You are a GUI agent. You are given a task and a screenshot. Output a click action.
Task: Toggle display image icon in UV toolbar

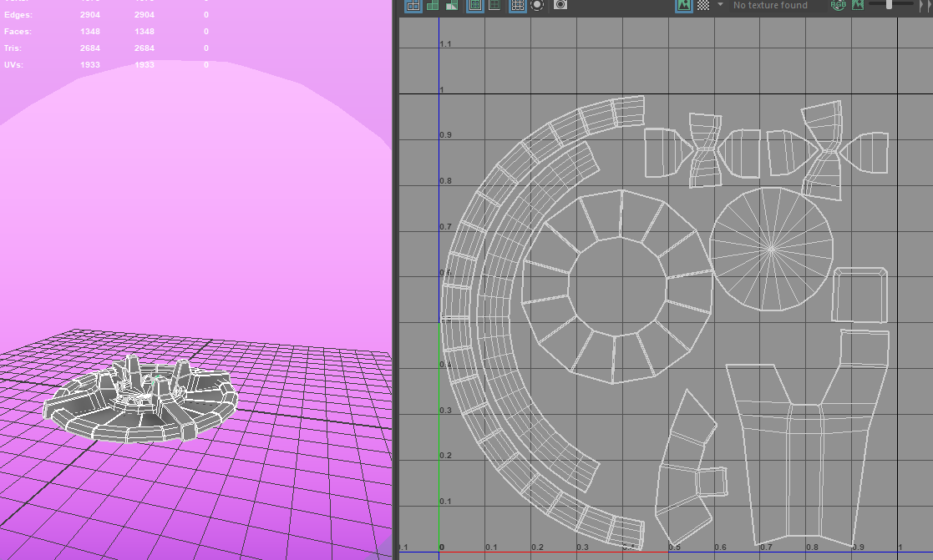coord(684,5)
